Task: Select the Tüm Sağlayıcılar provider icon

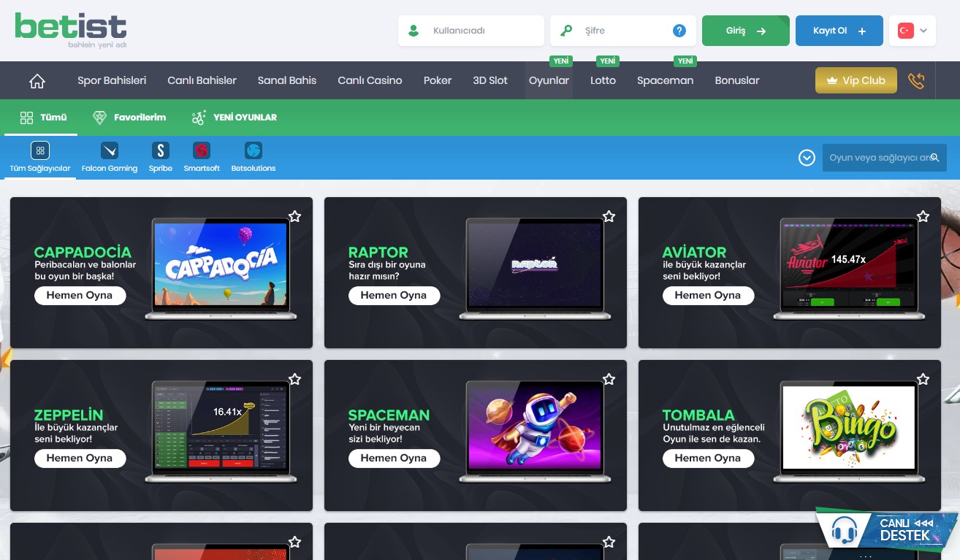Action: click(x=40, y=151)
